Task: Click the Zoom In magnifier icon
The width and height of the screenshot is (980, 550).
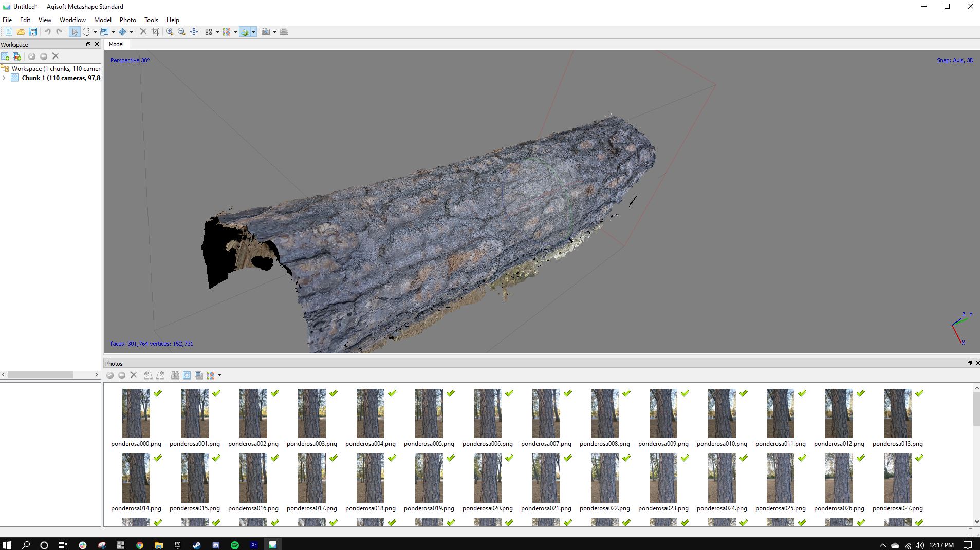Action: [170, 32]
